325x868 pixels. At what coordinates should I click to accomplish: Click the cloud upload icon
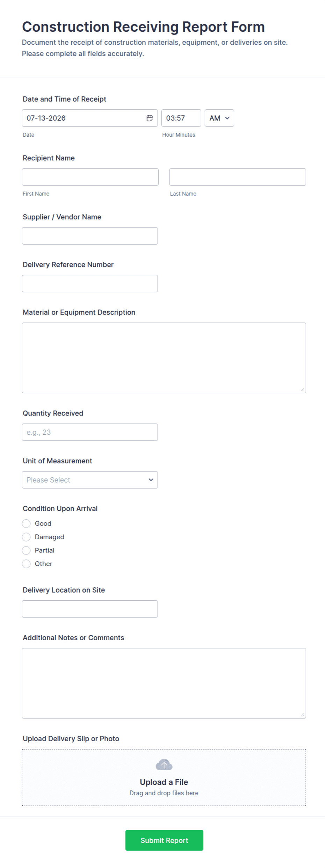click(164, 765)
